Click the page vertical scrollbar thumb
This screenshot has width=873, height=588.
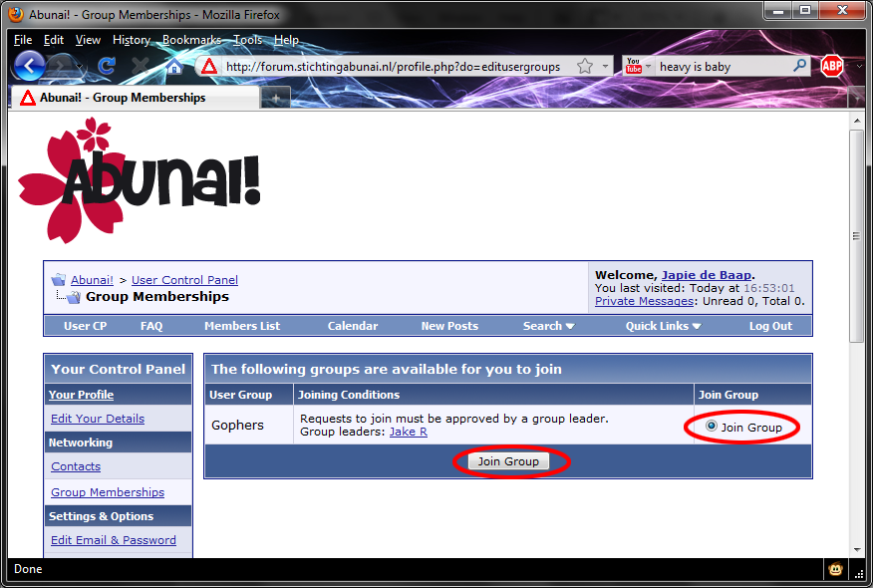click(856, 236)
